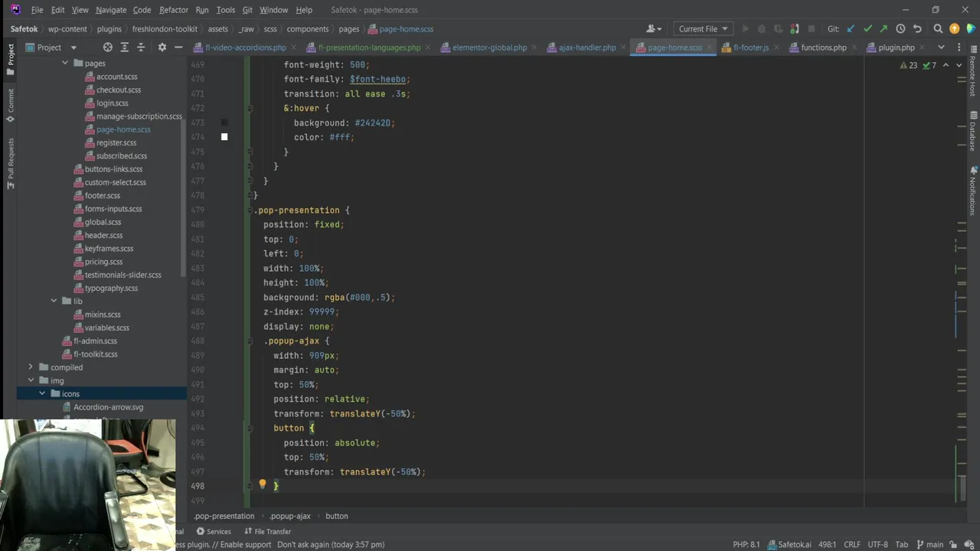Click white color swatch on line 474
This screenshot has height=551, width=980.
(224, 137)
